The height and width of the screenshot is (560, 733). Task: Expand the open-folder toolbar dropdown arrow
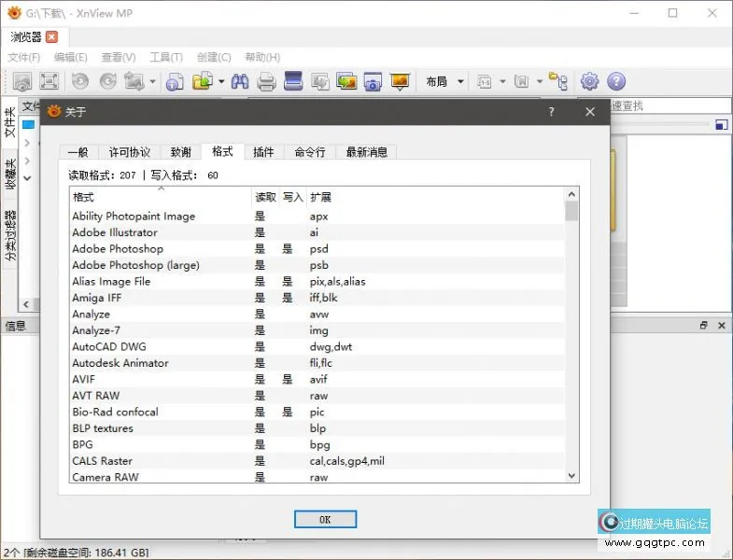coord(221,81)
